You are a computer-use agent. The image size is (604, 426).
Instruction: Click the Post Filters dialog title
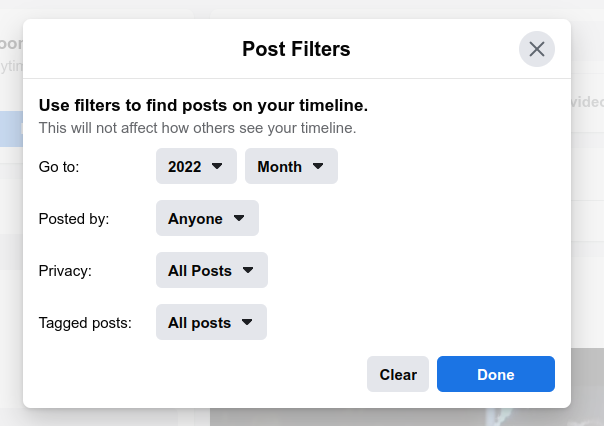click(296, 49)
